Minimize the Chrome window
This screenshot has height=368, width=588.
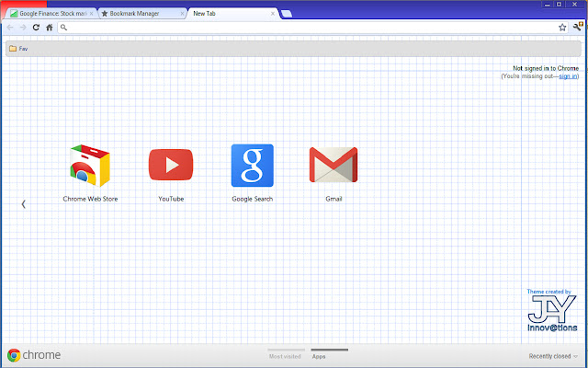tap(548, 4)
